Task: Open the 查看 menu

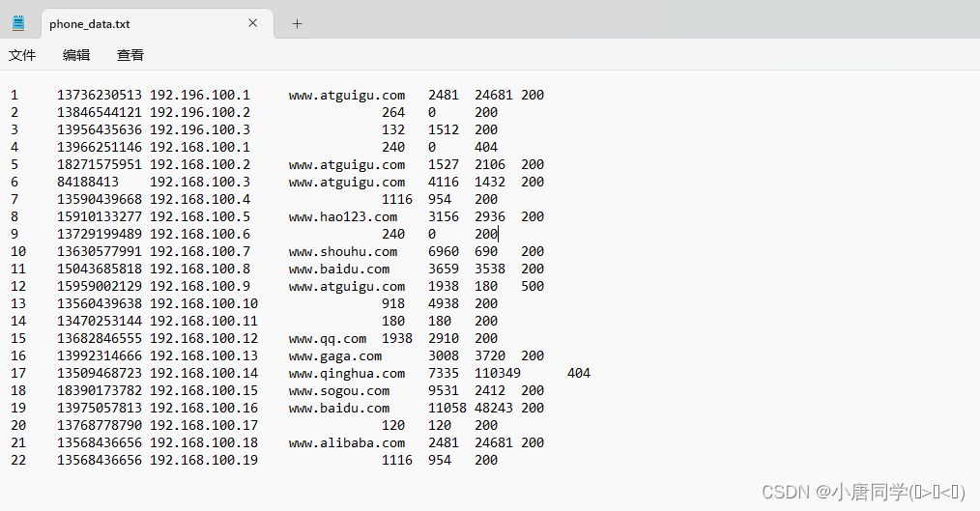Action: coord(130,55)
